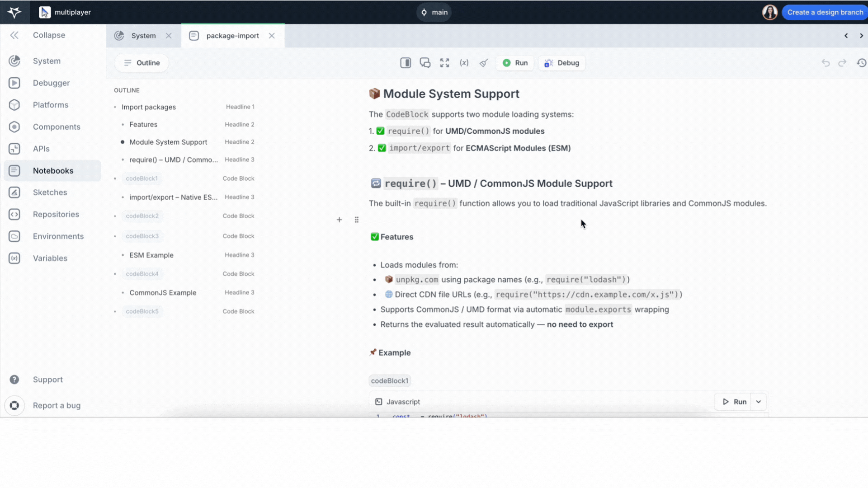Run the notebook from the toolbar
The image size is (868, 488).
coord(515,63)
